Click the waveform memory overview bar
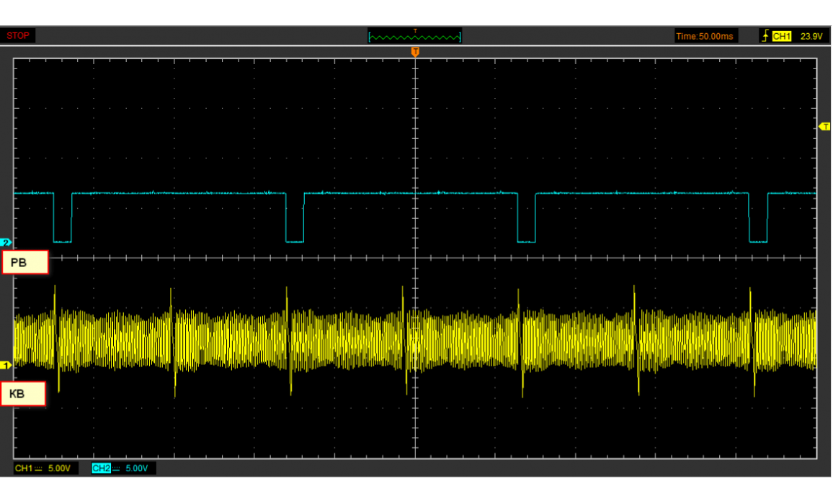 pyautogui.click(x=414, y=36)
